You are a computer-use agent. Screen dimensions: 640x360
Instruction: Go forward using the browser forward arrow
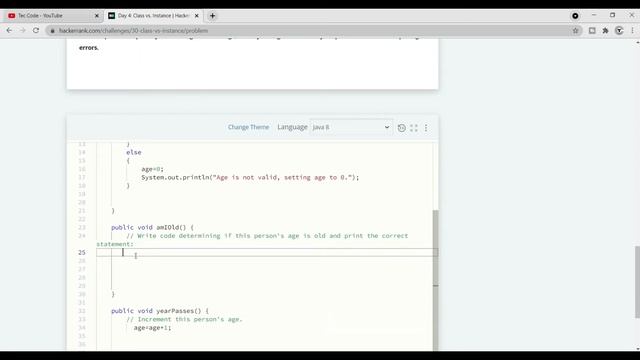coord(22,31)
